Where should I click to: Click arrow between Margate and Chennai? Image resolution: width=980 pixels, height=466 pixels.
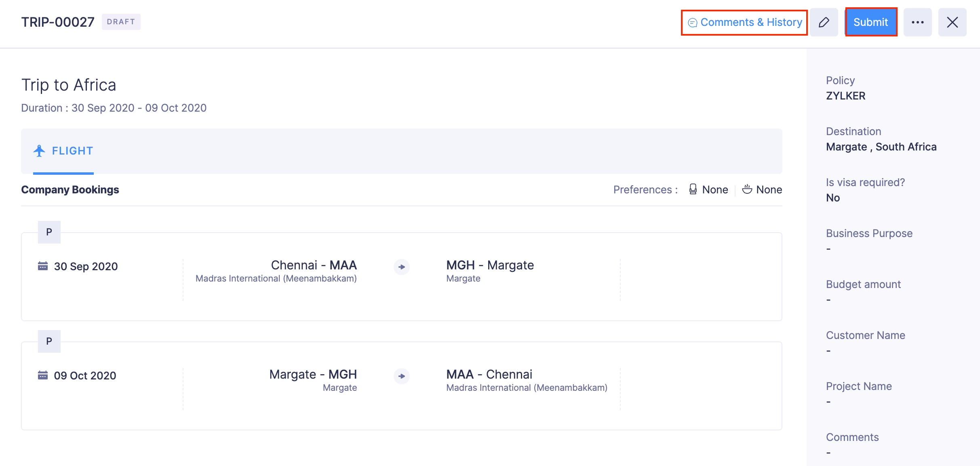point(401,376)
